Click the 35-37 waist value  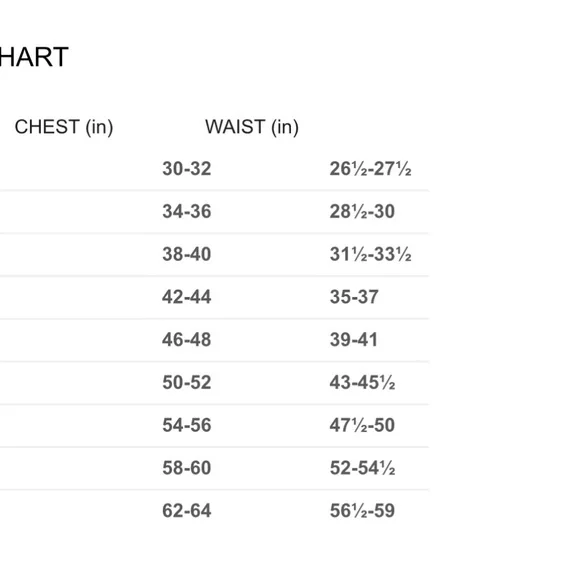point(354,297)
